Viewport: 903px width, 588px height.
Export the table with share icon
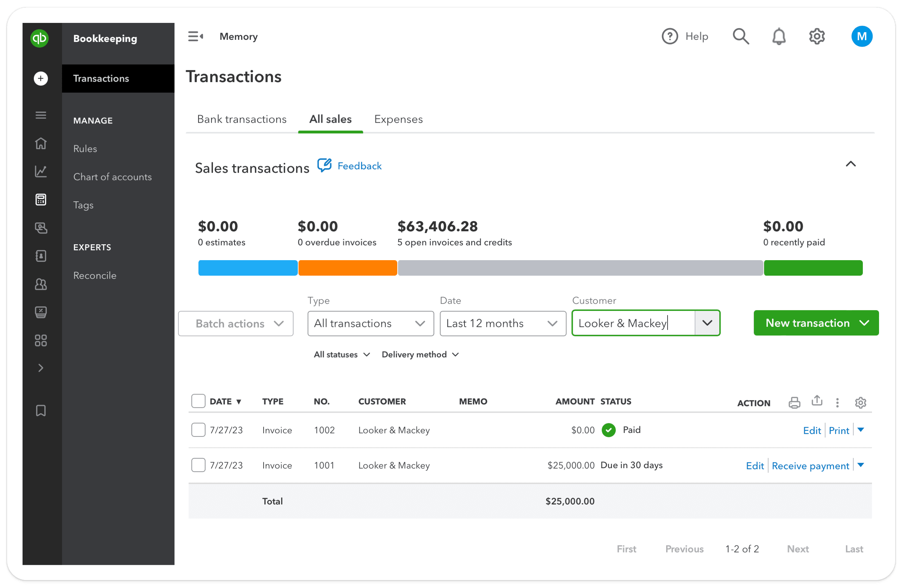(x=817, y=401)
